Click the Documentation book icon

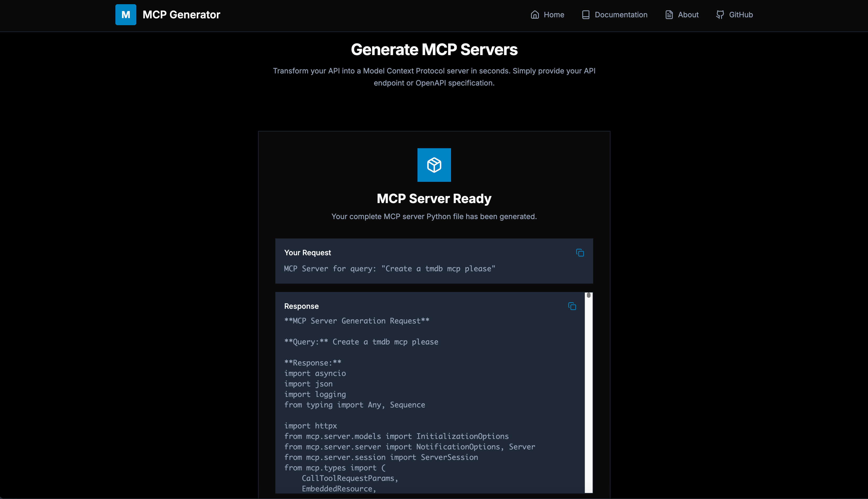[x=585, y=14]
